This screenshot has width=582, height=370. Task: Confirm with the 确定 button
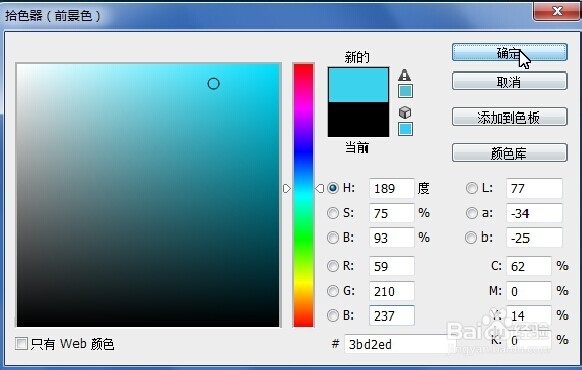[x=510, y=52]
